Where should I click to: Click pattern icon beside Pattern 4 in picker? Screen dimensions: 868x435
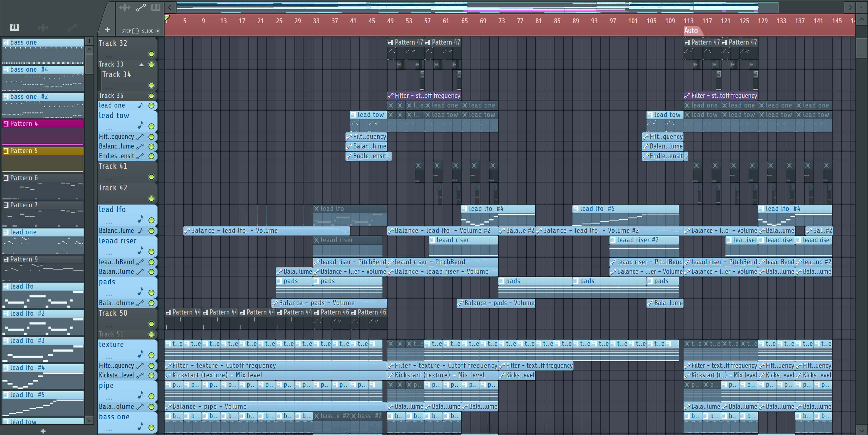click(x=6, y=124)
